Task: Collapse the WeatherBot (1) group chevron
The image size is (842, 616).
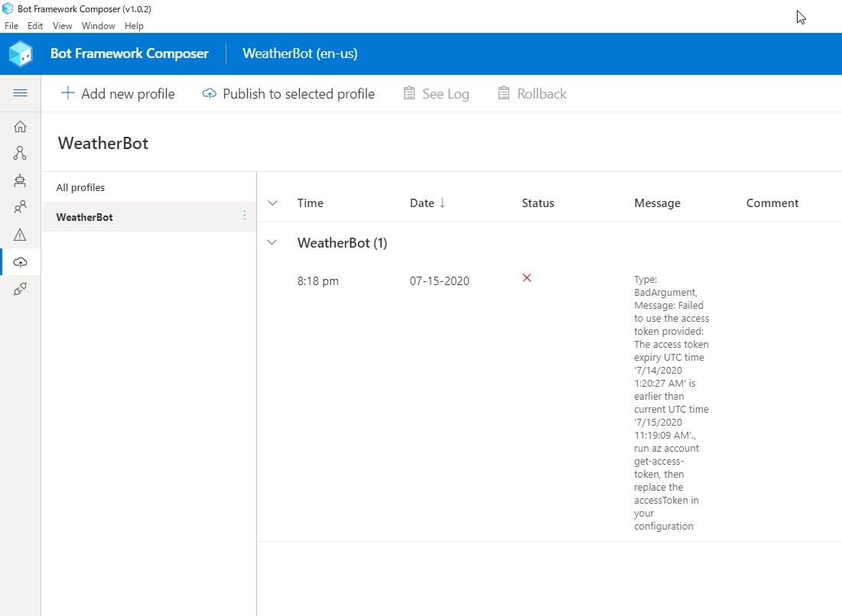Action: coord(272,242)
